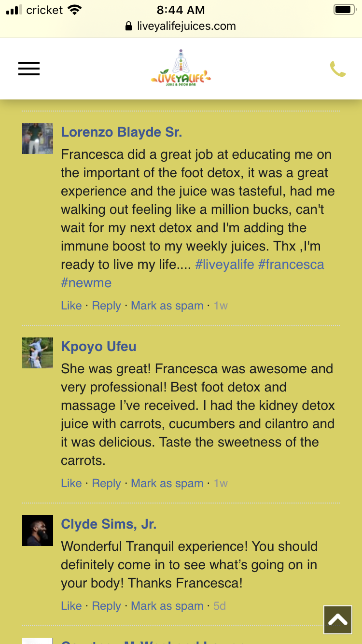Open the #liveyalife hashtag
The image size is (362, 644).
tap(224, 265)
